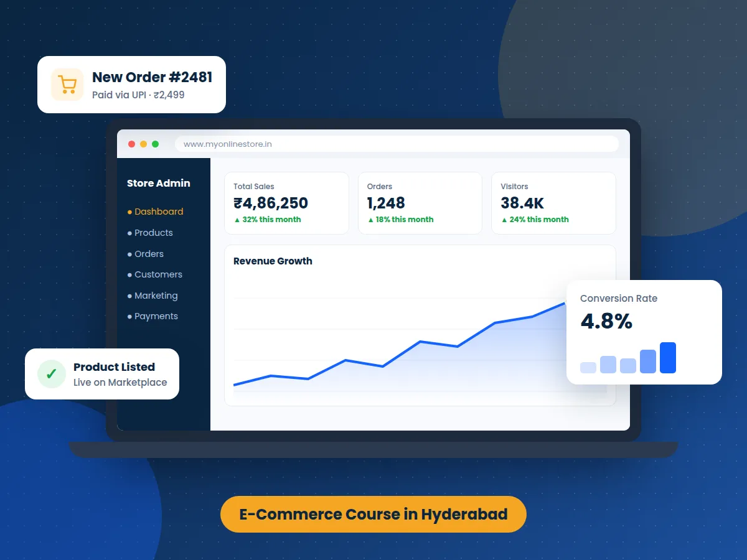Click the tallest dark blue conversion bar
Viewport: 747px width, 560px height.
pyautogui.click(x=668, y=358)
